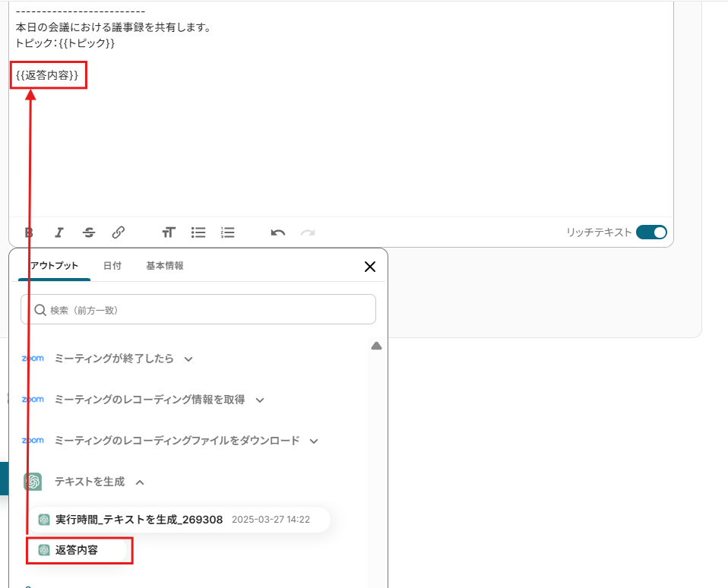Insert a numbered list
The height and width of the screenshot is (588, 728).
[227, 232]
